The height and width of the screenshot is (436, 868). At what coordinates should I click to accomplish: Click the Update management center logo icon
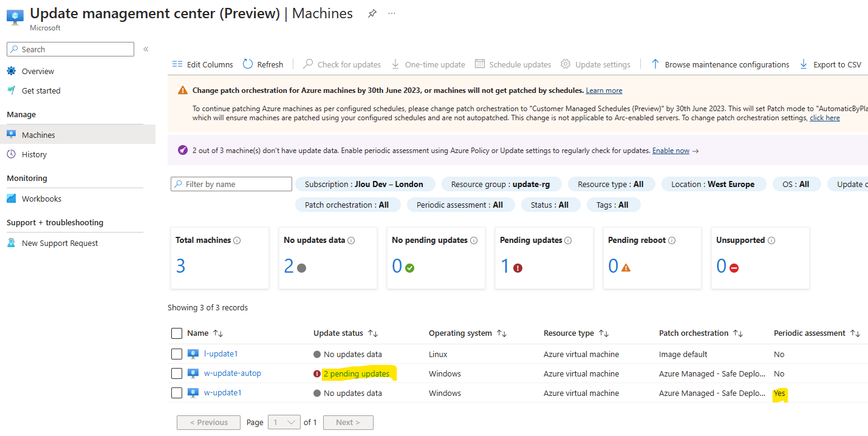15,17
